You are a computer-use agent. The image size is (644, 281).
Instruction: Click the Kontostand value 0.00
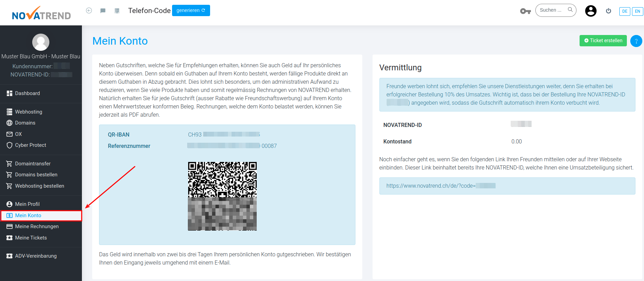[517, 141]
